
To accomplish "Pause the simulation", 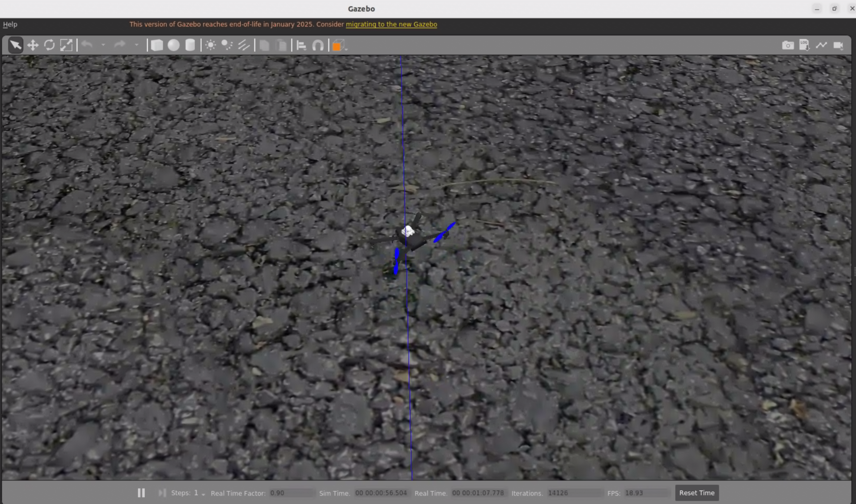I will tap(141, 493).
